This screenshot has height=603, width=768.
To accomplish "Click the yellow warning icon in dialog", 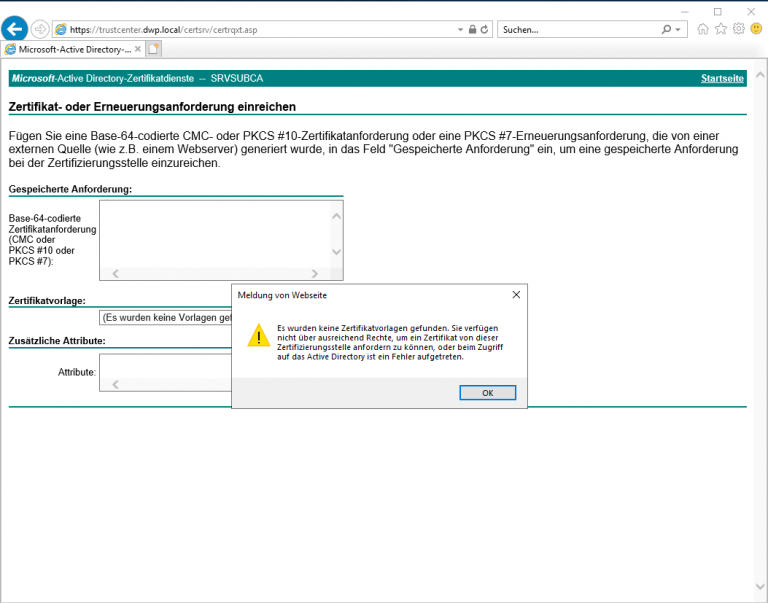I will (259, 335).
